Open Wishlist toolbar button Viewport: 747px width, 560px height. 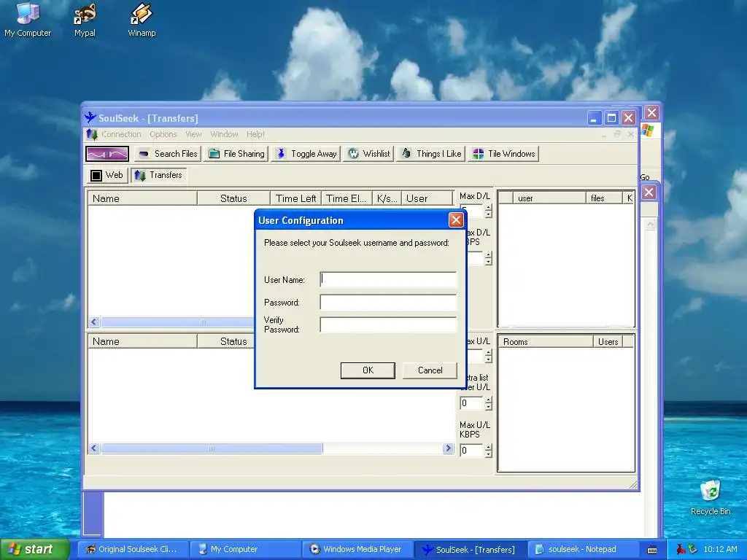point(368,154)
